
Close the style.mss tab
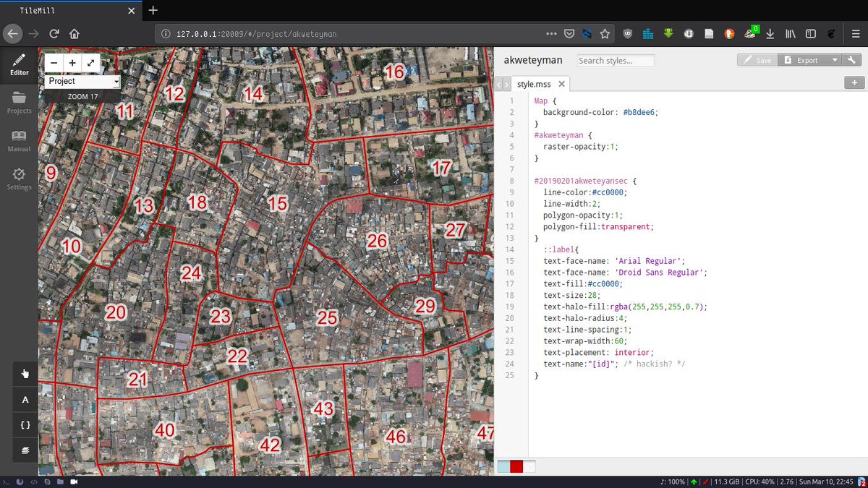pyautogui.click(x=560, y=85)
